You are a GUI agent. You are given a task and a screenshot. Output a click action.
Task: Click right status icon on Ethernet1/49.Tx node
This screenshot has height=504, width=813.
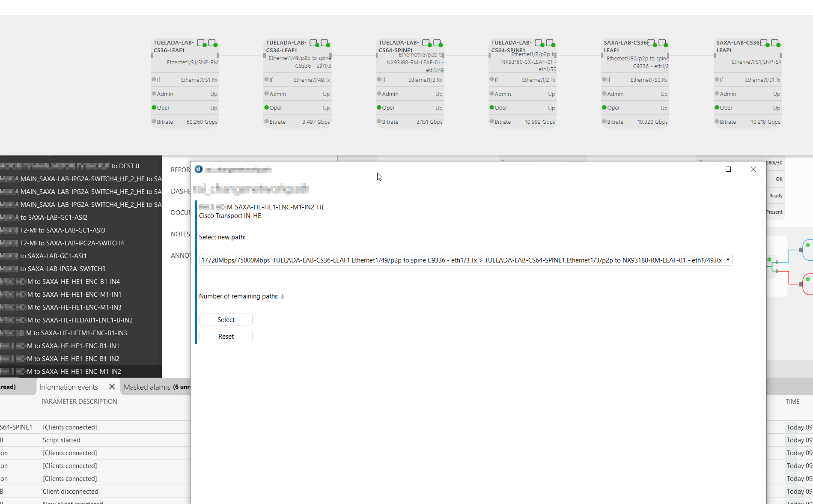coord(325,43)
